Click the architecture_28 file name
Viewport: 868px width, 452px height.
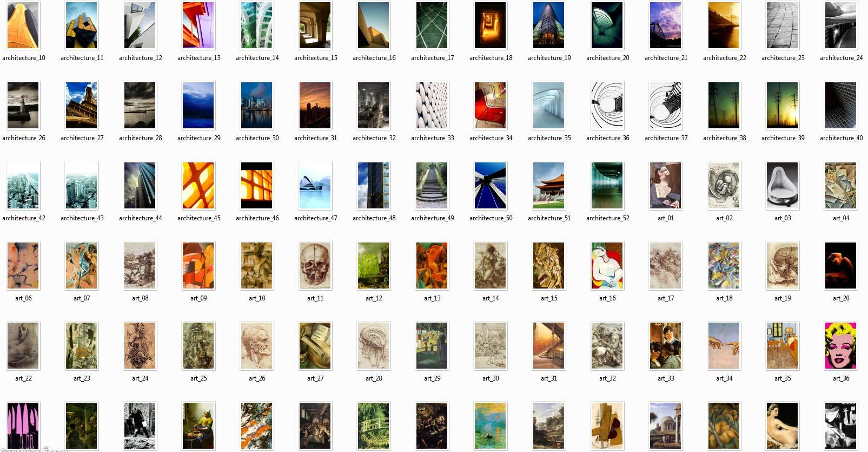(x=141, y=138)
